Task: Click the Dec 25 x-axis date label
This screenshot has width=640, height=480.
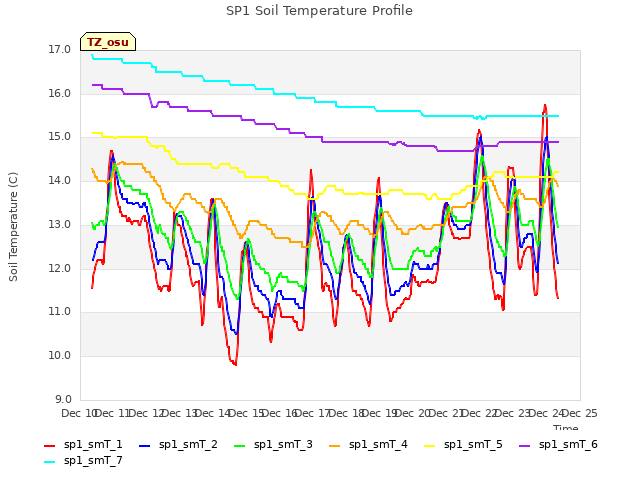Action: pos(580,413)
